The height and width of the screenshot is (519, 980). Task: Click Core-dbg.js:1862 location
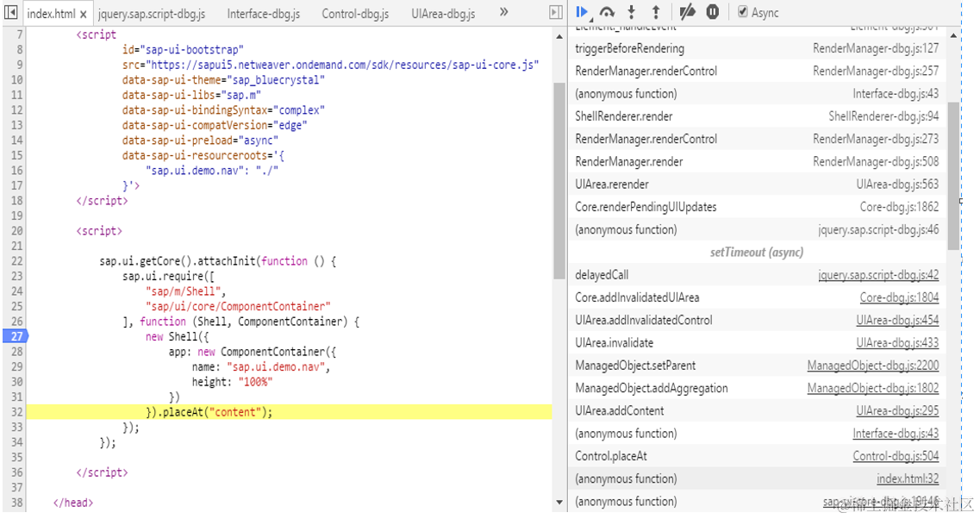point(899,207)
